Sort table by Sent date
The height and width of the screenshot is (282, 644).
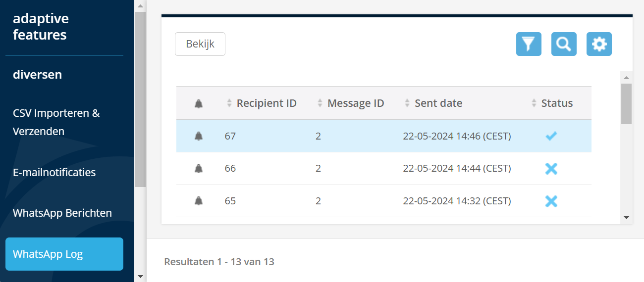pyautogui.click(x=438, y=103)
